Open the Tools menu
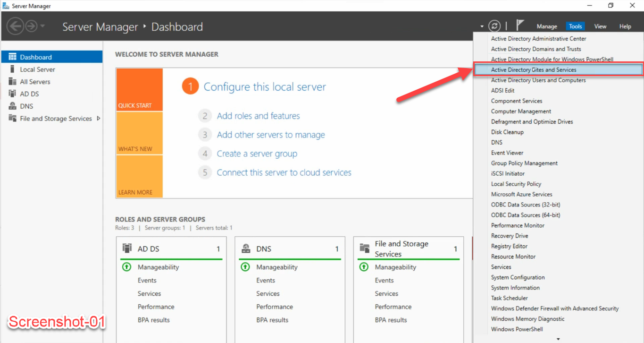The image size is (644, 343). (x=575, y=26)
